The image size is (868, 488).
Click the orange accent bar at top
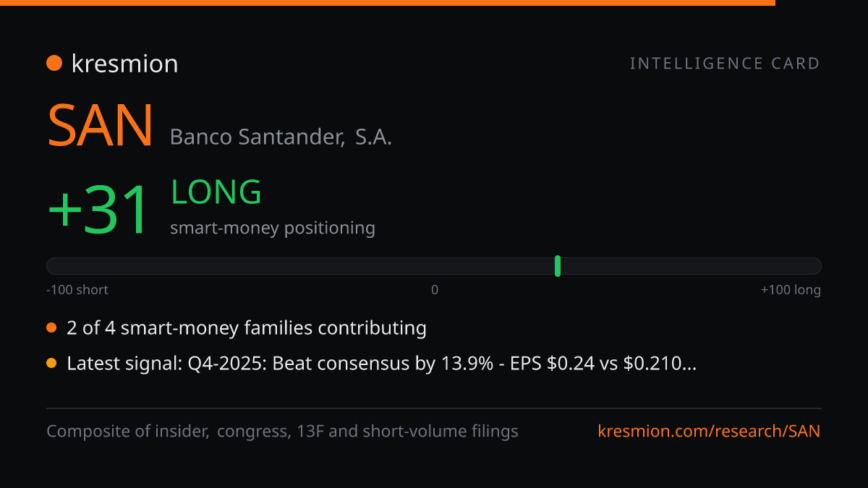pos(388,3)
